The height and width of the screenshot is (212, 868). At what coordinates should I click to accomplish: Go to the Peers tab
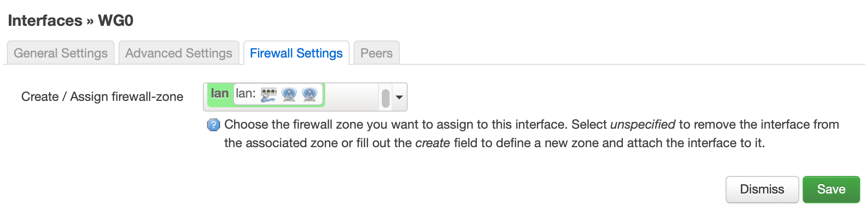click(376, 53)
